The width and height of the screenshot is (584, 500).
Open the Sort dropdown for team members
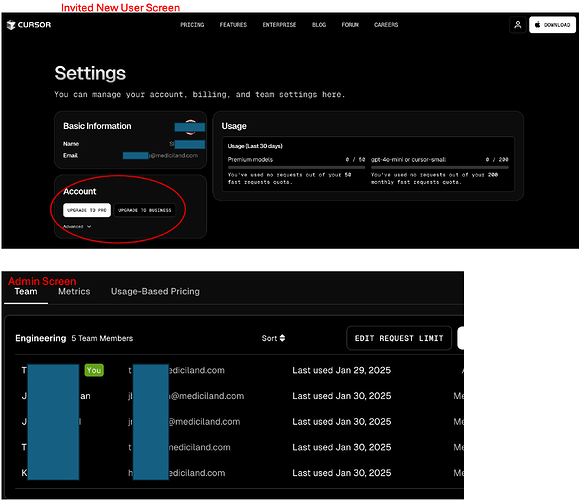pyautogui.click(x=273, y=338)
